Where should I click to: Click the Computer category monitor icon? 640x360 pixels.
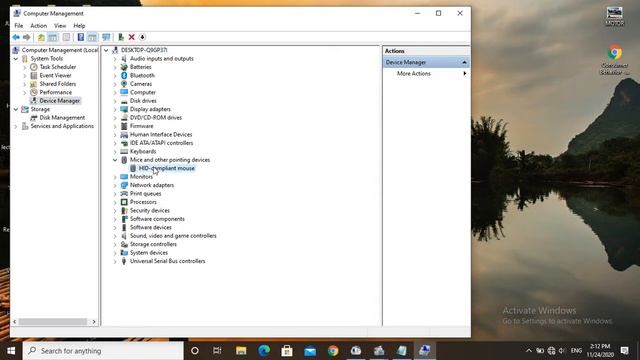pyautogui.click(x=124, y=92)
